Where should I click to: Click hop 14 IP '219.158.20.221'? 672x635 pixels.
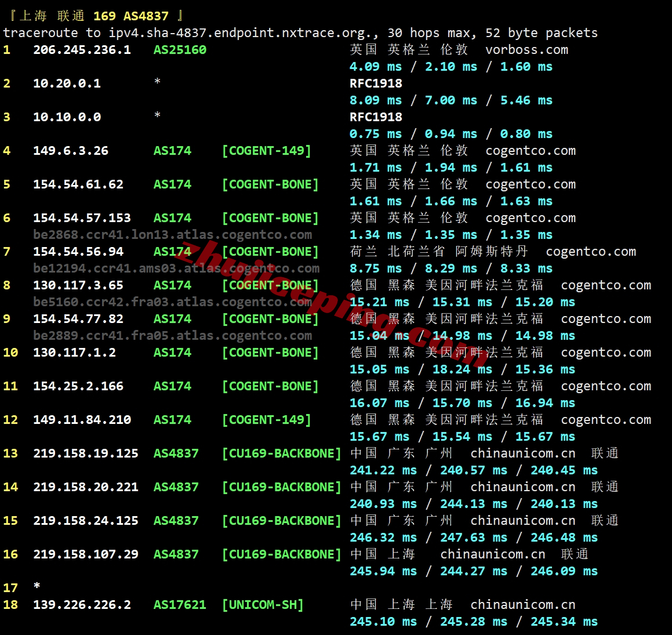pyautogui.click(x=86, y=487)
